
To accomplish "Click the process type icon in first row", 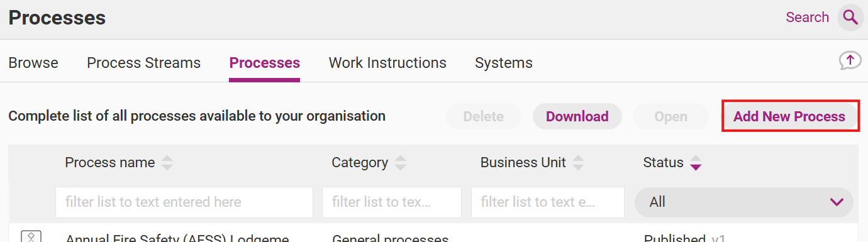I will tap(31, 236).
